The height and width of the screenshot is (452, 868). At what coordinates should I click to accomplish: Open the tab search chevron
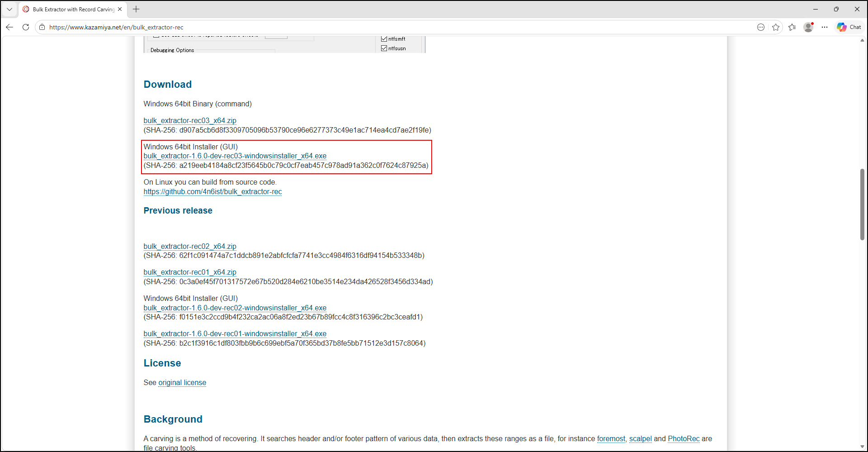coord(9,9)
